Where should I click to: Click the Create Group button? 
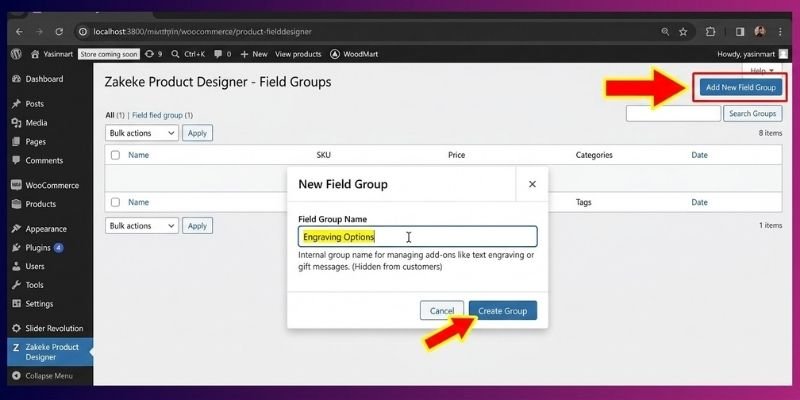click(503, 311)
